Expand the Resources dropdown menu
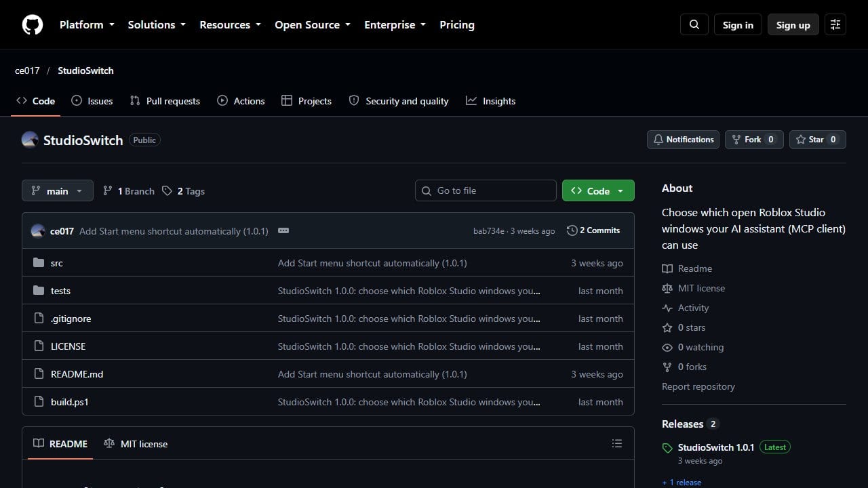Screen dimensions: 868x488 [x=230, y=25]
